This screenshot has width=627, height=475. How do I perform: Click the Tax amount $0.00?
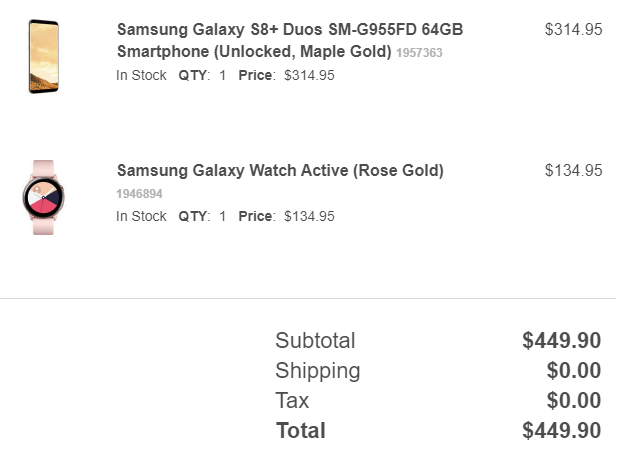pos(574,401)
